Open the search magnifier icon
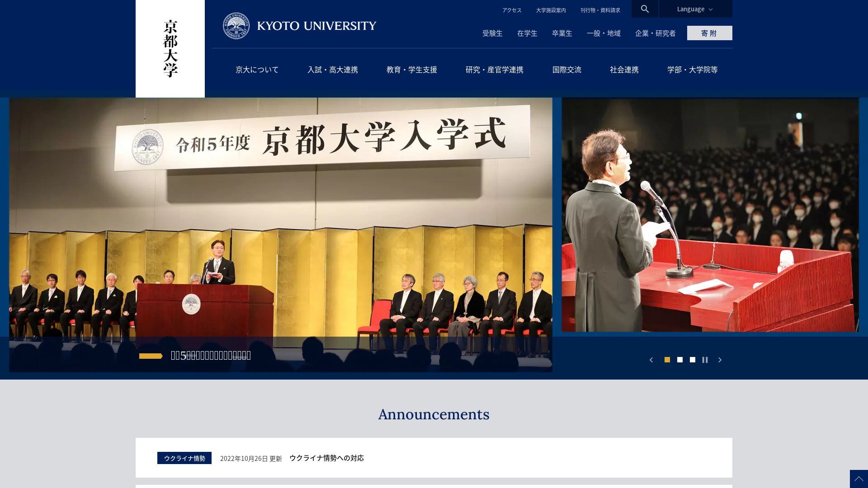868x488 pixels. pos(645,9)
